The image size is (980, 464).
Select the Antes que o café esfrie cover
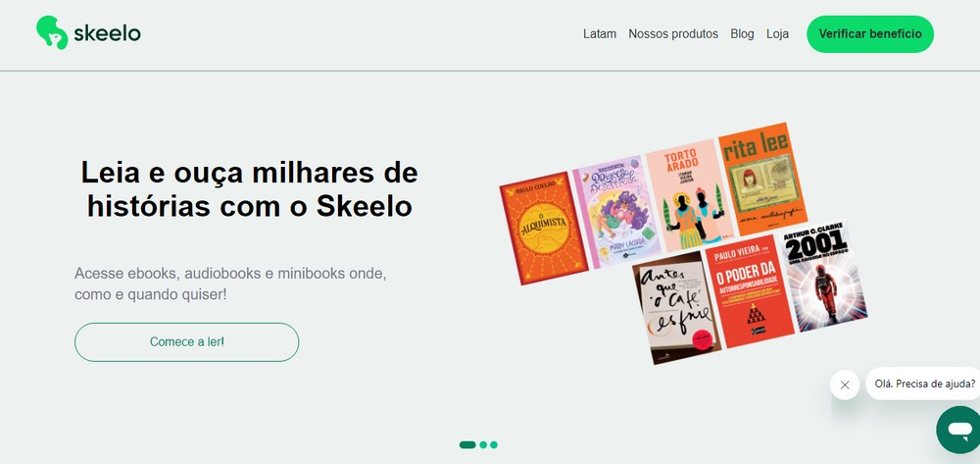tap(676, 308)
